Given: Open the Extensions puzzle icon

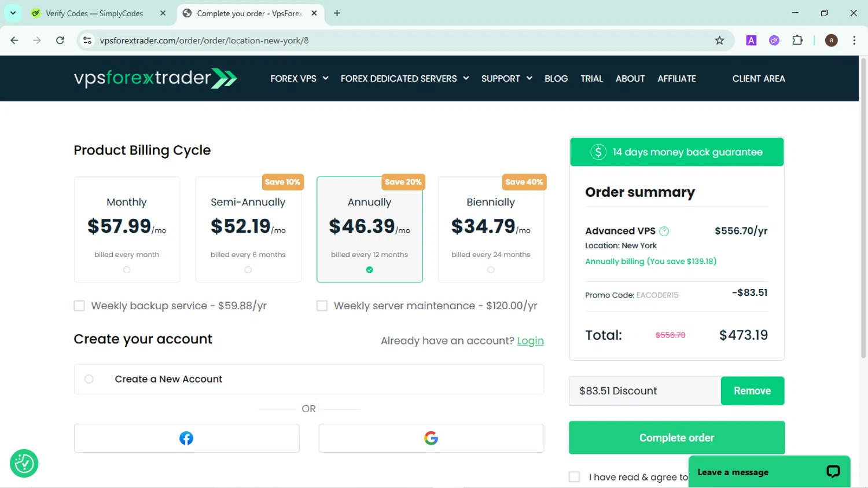Looking at the screenshot, I should [x=797, y=41].
